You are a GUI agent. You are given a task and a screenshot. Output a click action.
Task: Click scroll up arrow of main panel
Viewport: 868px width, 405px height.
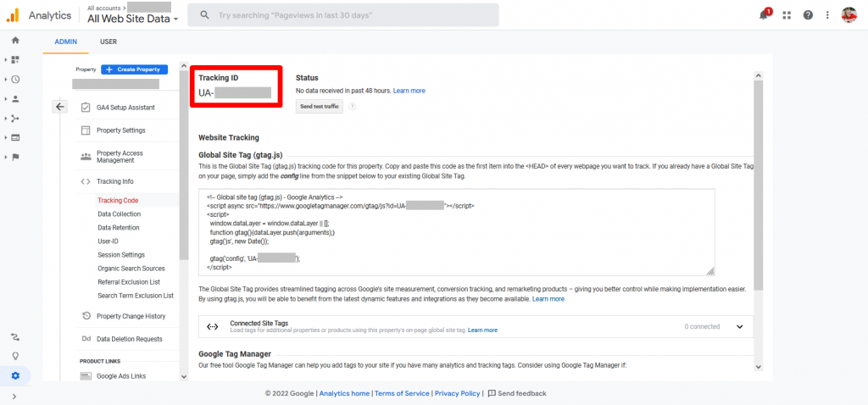759,75
